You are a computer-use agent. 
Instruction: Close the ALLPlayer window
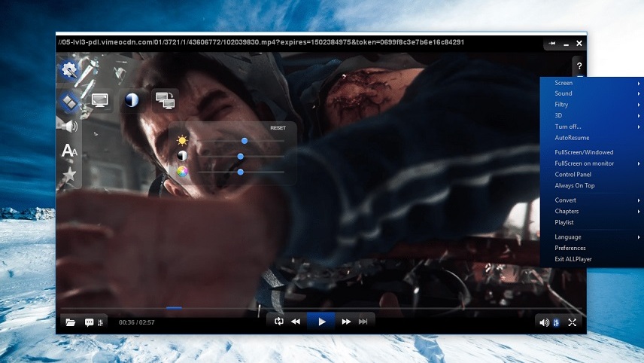tap(579, 43)
